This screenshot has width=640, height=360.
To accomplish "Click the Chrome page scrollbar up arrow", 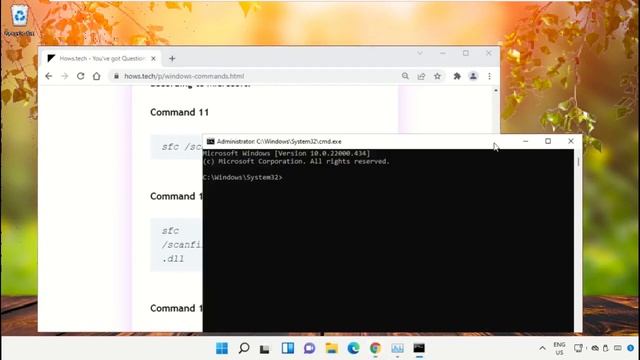I will point(496,90).
